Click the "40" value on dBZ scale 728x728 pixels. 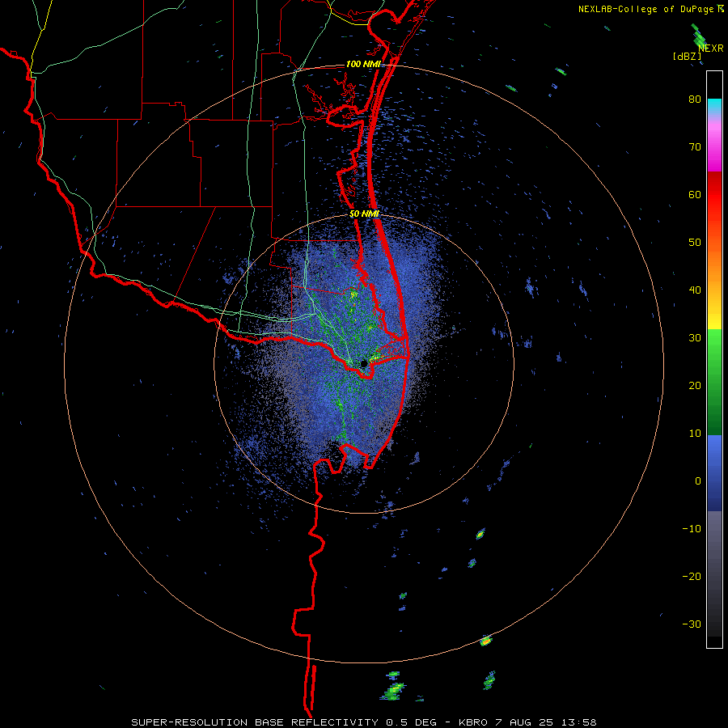pos(695,290)
